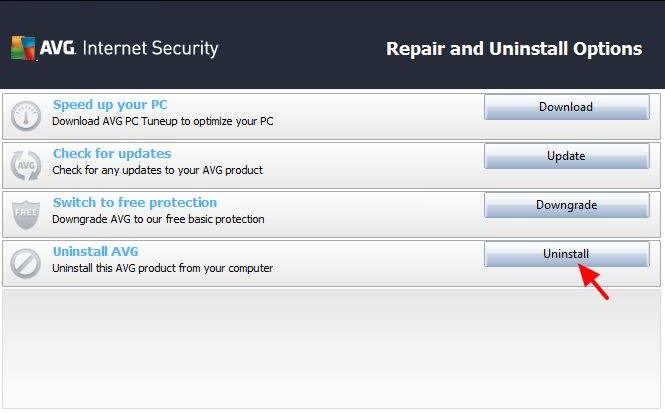Click the red arrow annotation below Uninstall
The width and height of the screenshot is (665, 413).
pos(594,281)
